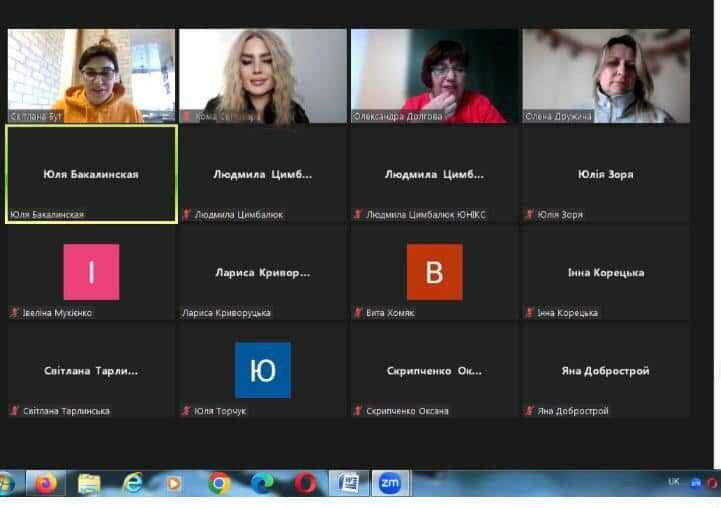Open the UK input language indicator
Screen dimensions: 721x508
pos(673,482)
